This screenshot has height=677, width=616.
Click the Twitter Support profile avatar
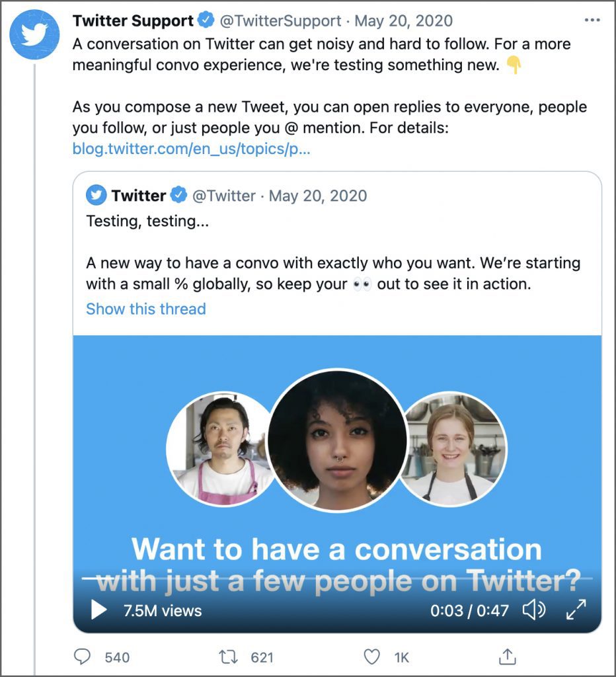[x=34, y=34]
